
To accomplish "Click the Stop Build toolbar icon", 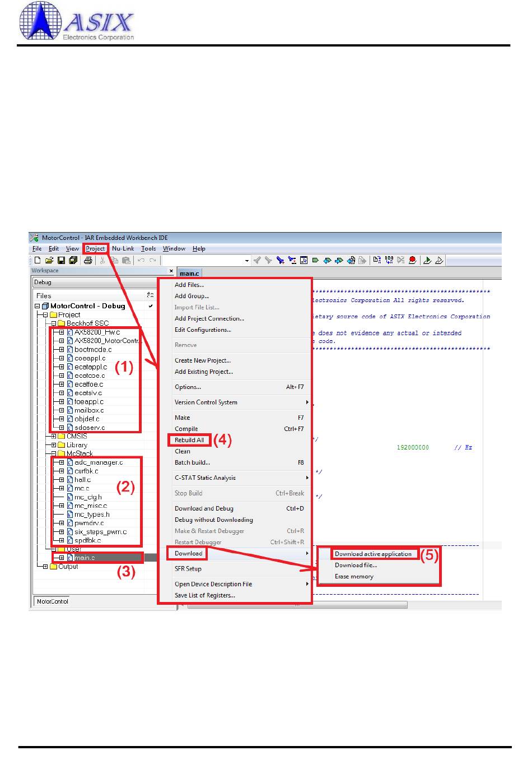I will click(400, 260).
